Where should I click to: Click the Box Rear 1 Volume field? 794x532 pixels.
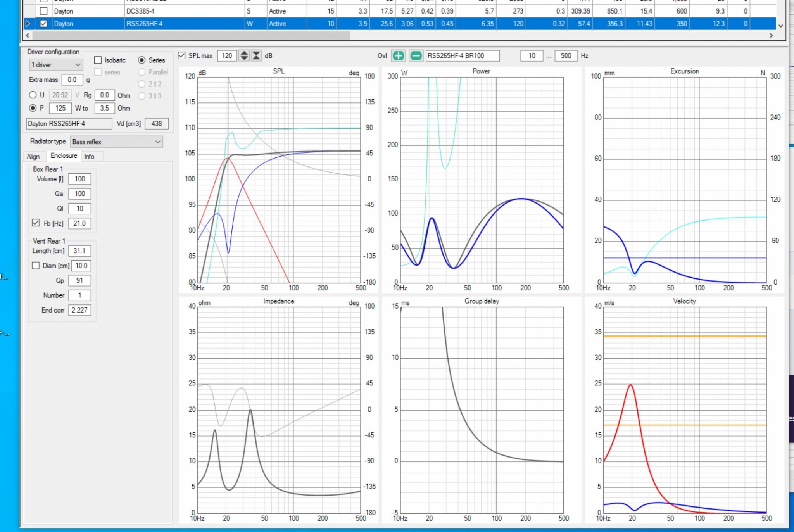pos(80,179)
